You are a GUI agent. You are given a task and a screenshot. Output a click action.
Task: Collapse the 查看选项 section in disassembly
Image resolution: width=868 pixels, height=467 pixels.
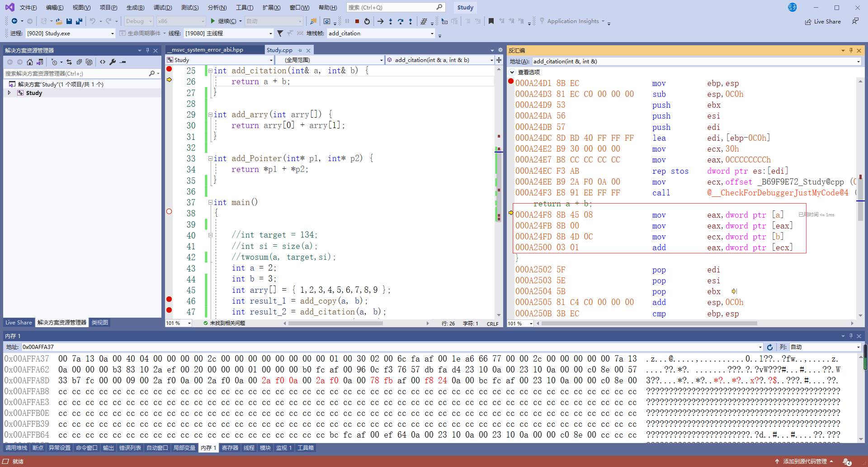click(x=512, y=72)
